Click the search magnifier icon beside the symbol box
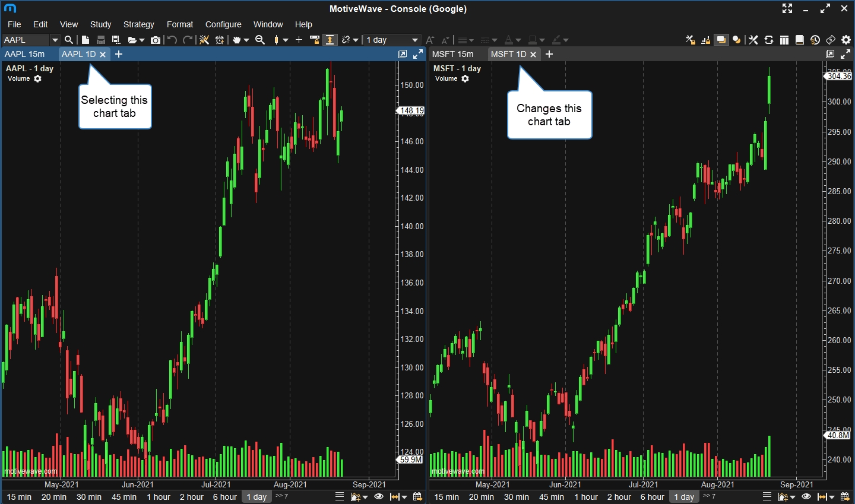 pyautogui.click(x=69, y=40)
